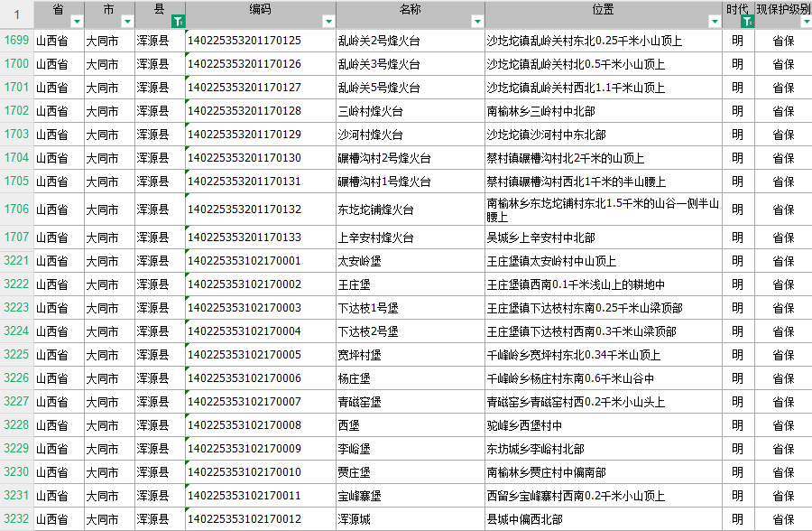Viewport: 812px width, 531px height.
Task: Select 山西省 cell in row 1700
Action: (x=59, y=64)
